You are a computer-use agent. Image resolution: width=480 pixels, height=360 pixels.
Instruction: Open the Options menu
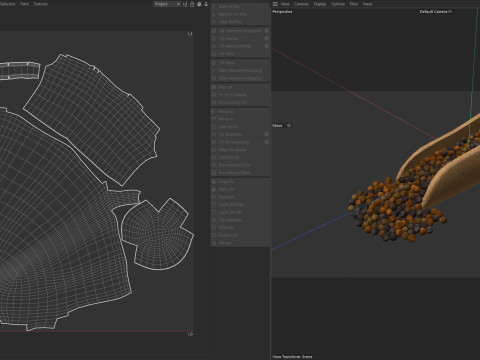(338, 4)
